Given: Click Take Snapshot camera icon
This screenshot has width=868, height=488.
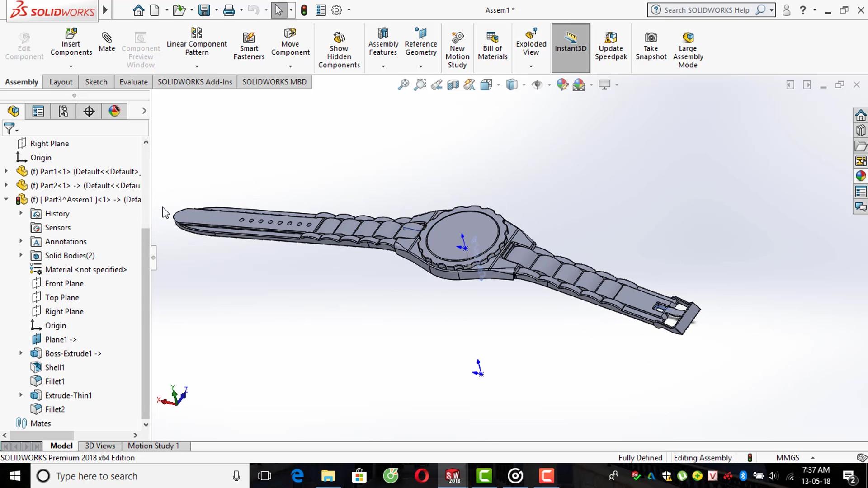Looking at the screenshot, I should pyautogui.click(x=651, y=38).
